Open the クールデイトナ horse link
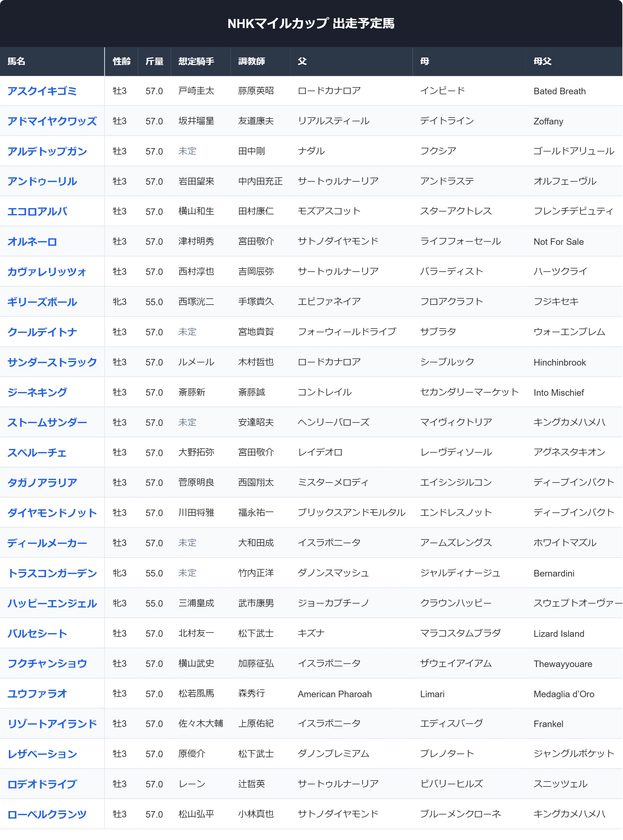The height and width of the screenshot is (840, 623). [x=42, y=332]
